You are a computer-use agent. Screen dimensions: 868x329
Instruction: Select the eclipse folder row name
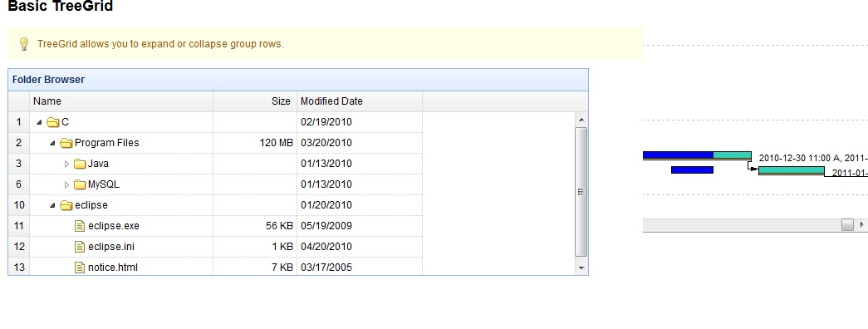tap(91, 205)
